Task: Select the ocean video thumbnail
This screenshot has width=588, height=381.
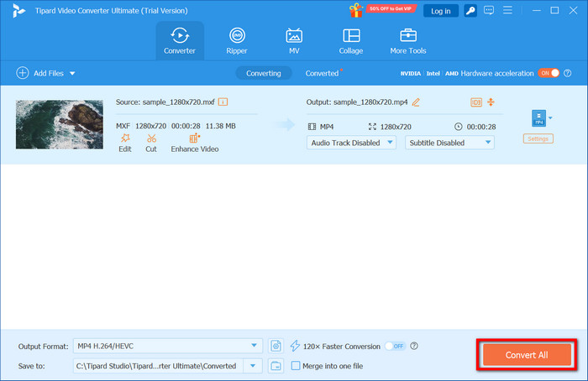Action: tap(60, 124)
